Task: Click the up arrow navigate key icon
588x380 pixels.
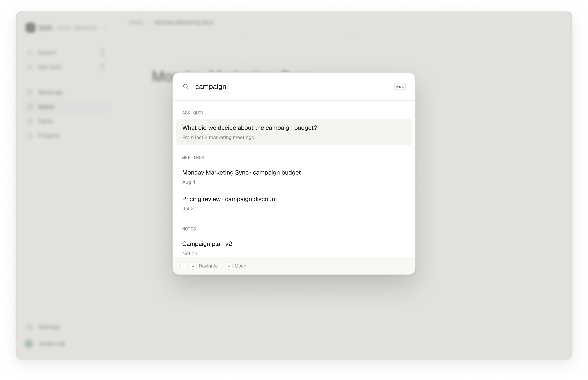Action: pos(184,266)
